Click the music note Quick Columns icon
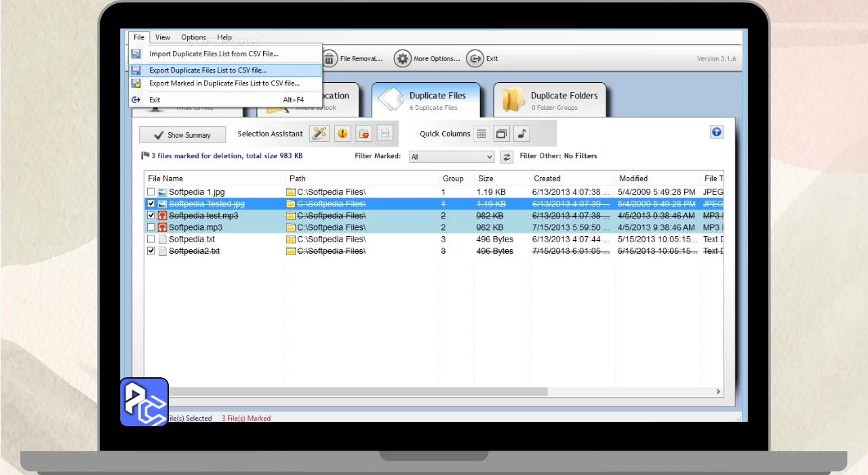This screenshot has height=475, width=868. pyautogui.click(x=521, y=134)
